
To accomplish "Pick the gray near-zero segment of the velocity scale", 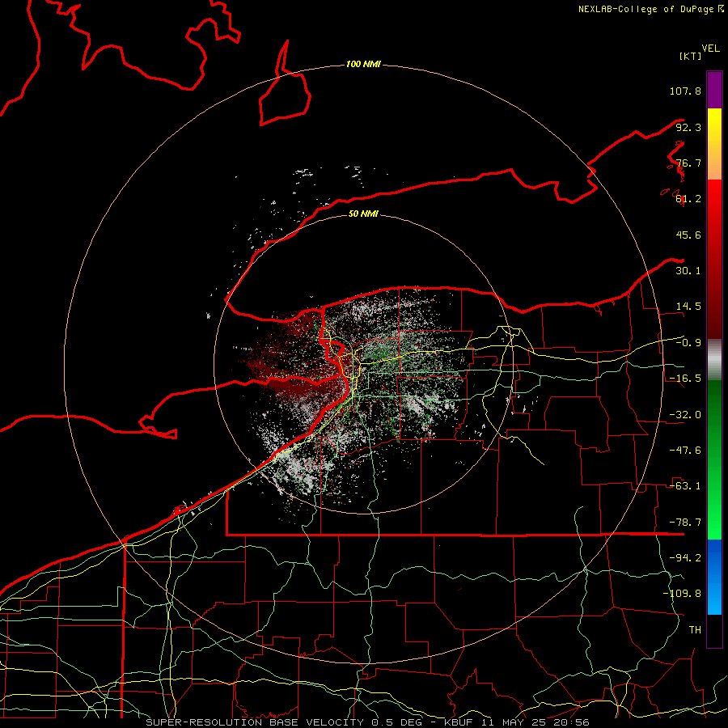I will point(714,360).
